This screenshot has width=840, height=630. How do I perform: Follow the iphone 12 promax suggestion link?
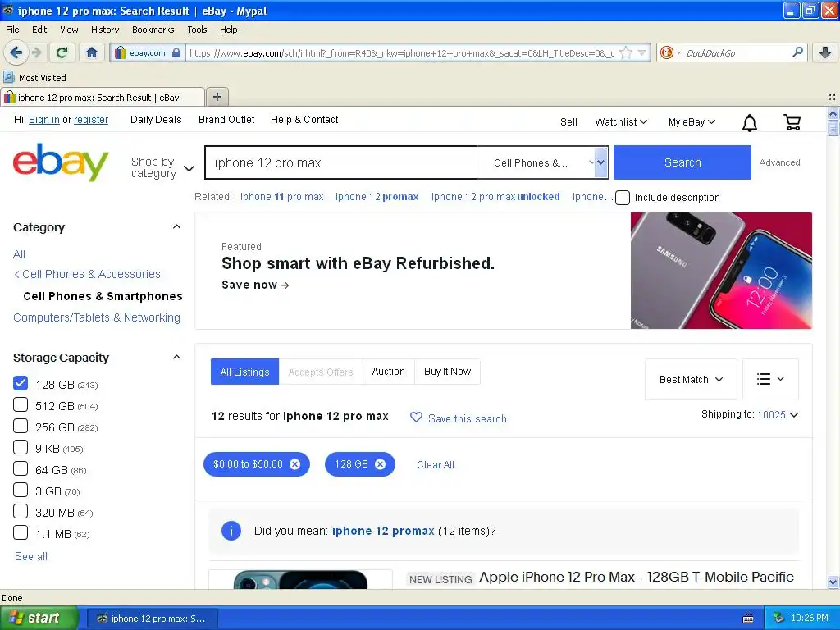[x=383, y=531]
